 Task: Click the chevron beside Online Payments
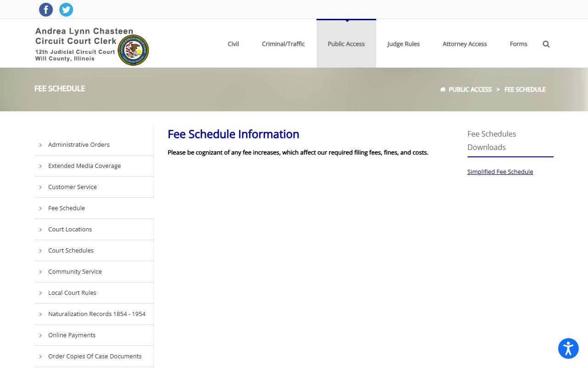tap(40, 335)
